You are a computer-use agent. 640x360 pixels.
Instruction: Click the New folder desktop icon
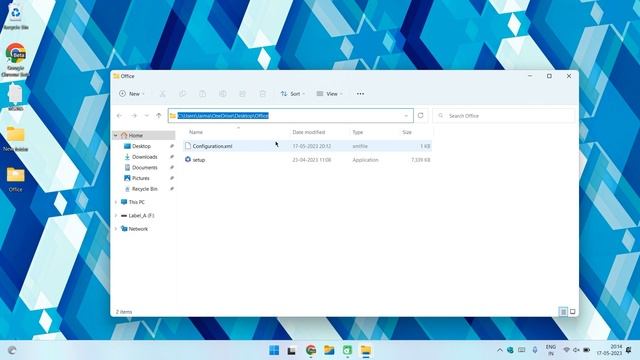tap(16, 139)
